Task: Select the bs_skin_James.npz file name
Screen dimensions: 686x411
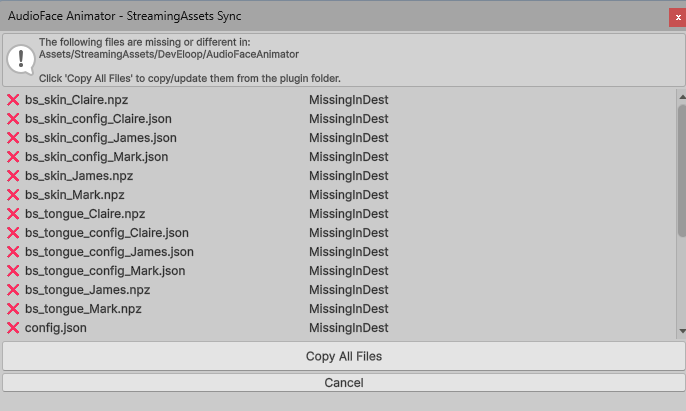Action: pos(79,176)
